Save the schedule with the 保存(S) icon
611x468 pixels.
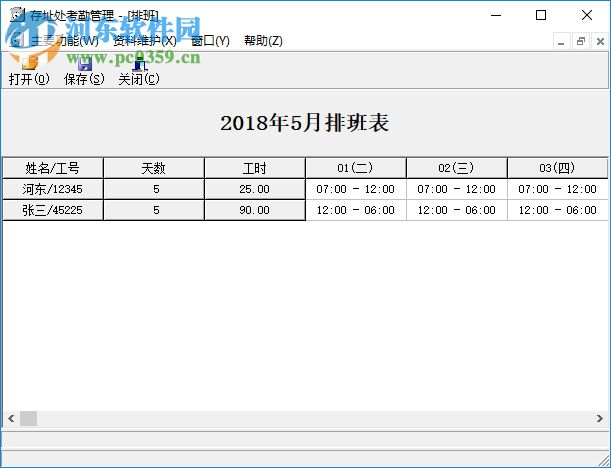point(84,71)
